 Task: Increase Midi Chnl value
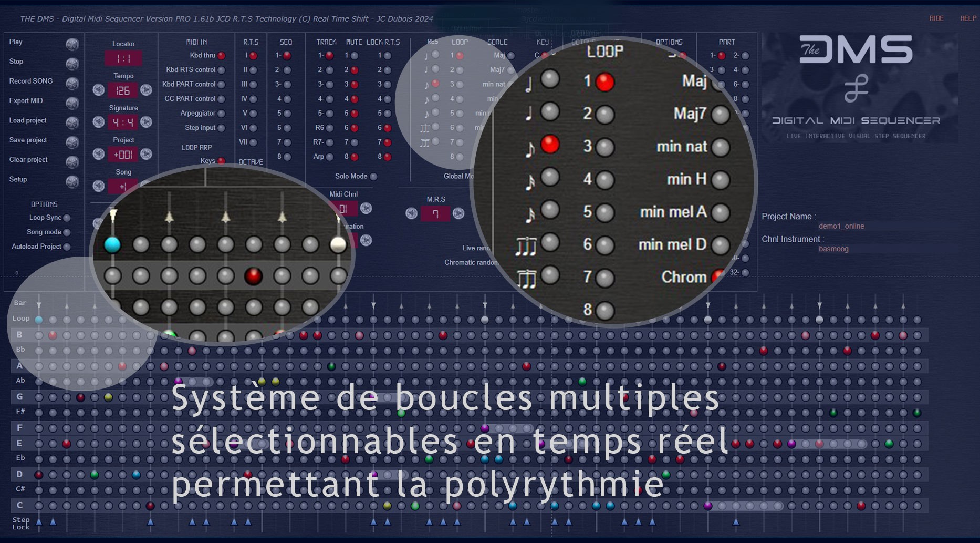366,208
